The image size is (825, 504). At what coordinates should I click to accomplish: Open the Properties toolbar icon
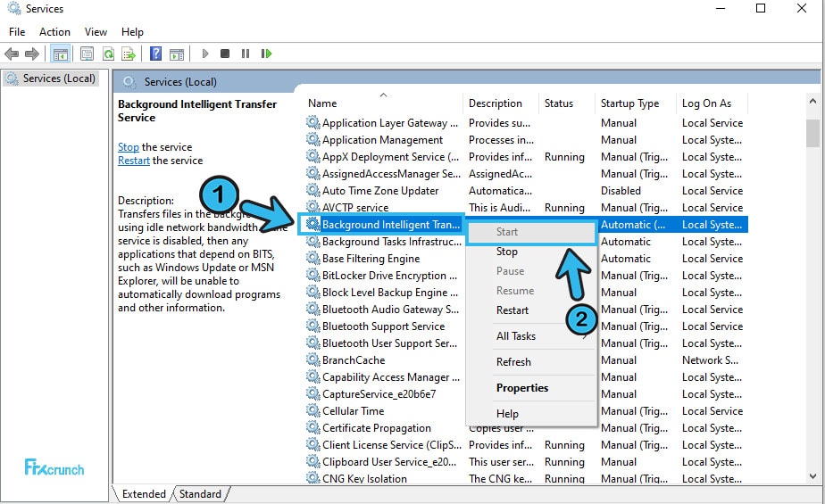87,54
